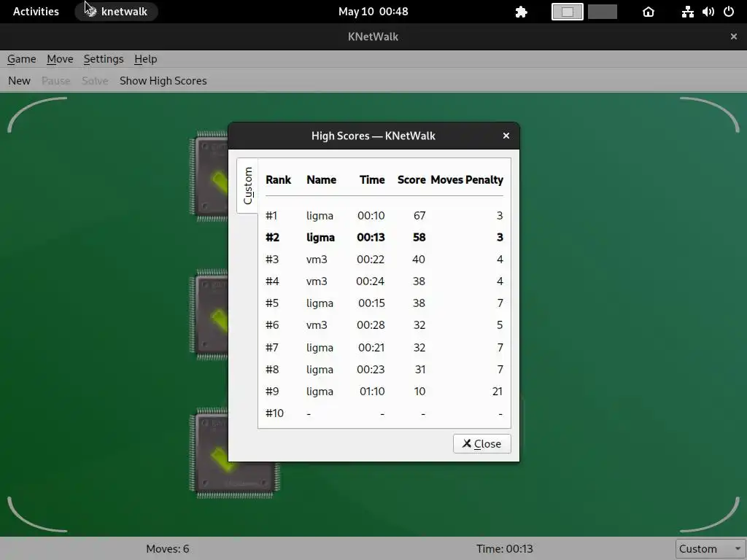Click the power icon
Viewport: 747px width, 560px height.
pyautogui.click(x=729, y=12)
